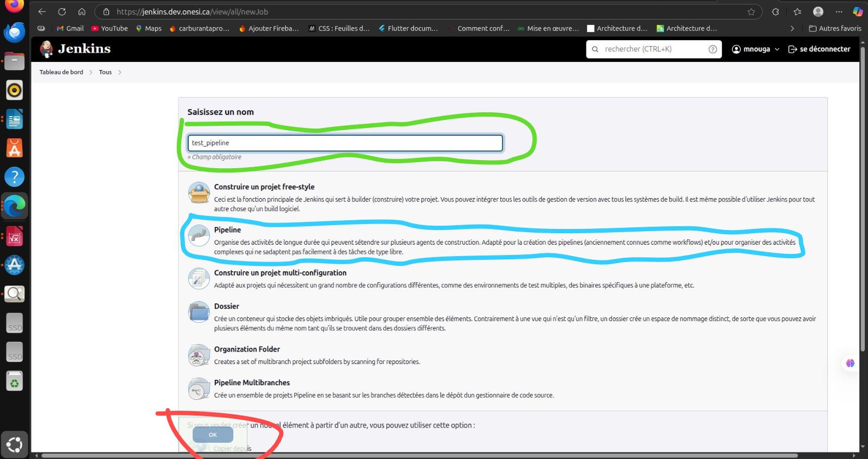Open browser profile avatar
The width and height of the screenshot is (868, 459).
818,11
